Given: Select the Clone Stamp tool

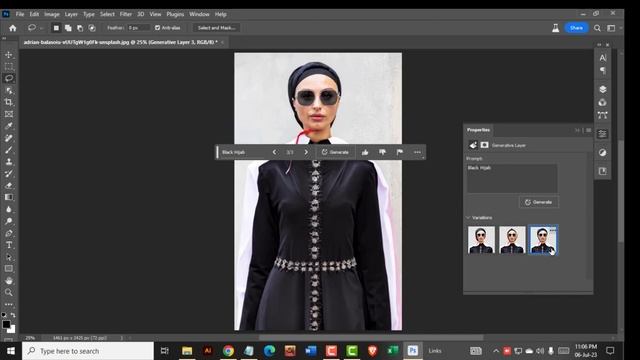Looking at the screenshot, I should pyautogui.click(x=9, y=162).
